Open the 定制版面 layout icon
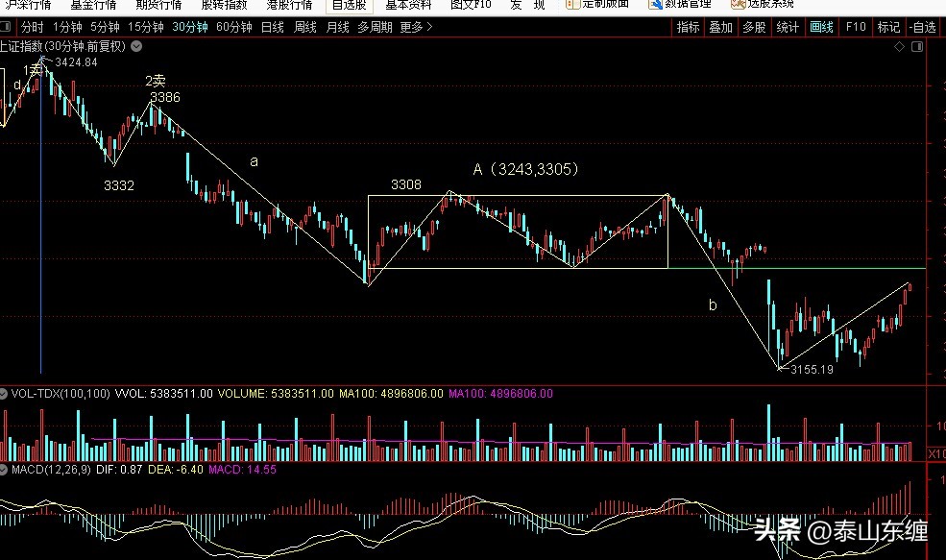The image size is (946, 560). (572, 4)
